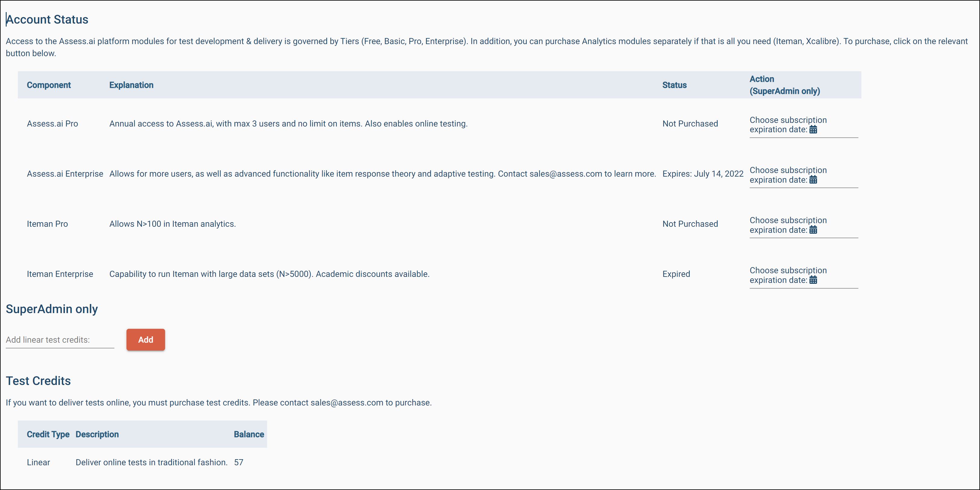Click the Balance column header

(249, 434)
